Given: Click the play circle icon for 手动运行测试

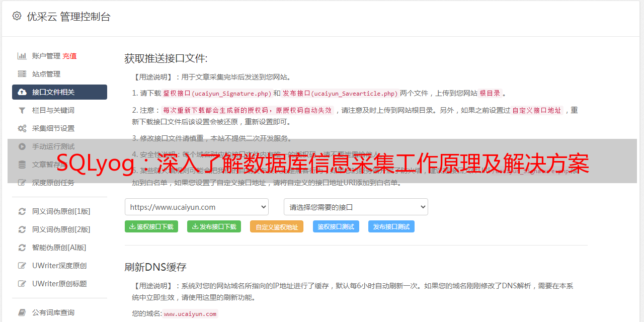Looking at the screenshot, I should 22,146.
